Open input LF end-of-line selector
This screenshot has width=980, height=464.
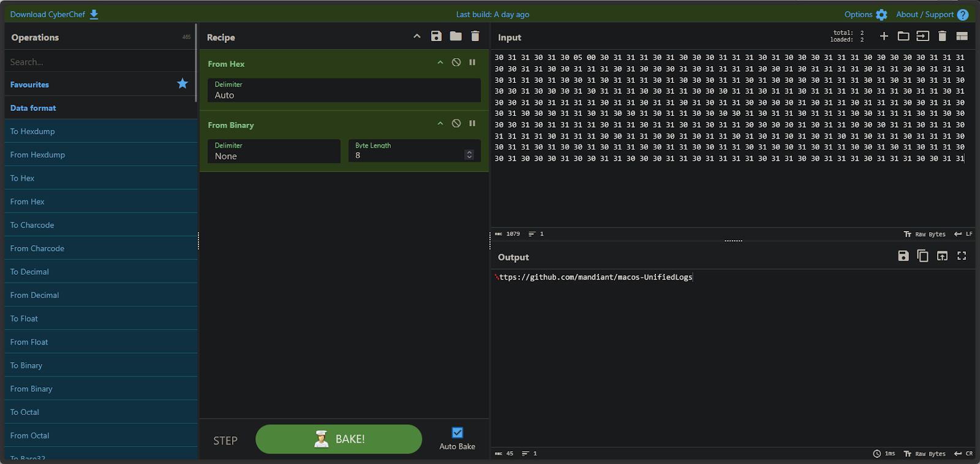click(x=963, y=234)
